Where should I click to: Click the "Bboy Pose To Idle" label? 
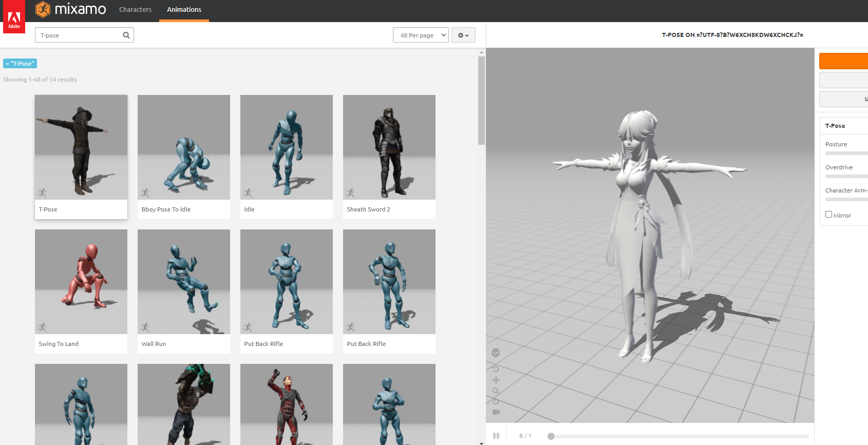click(166, 209)
